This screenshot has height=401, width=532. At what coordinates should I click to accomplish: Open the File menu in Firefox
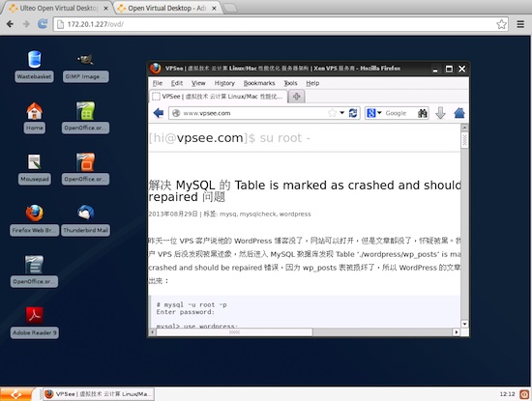click(158, 83)
